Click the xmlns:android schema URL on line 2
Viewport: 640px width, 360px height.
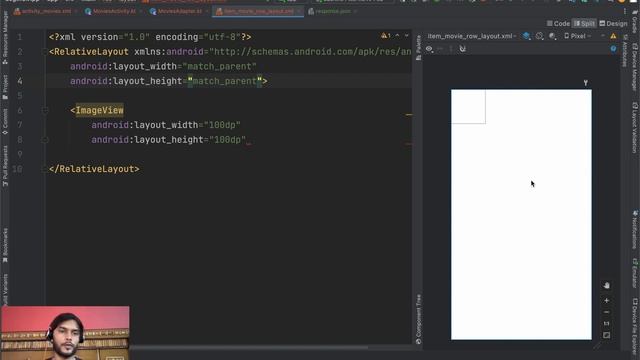pos(310,52)
